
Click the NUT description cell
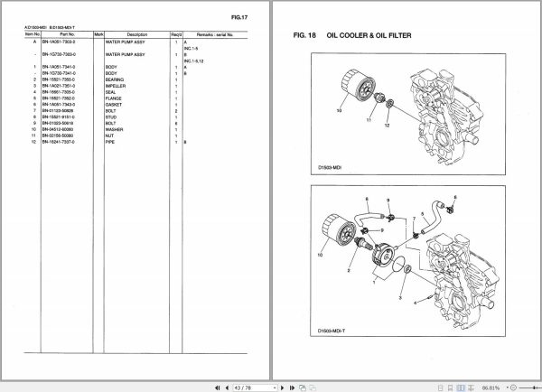(109, 135)
